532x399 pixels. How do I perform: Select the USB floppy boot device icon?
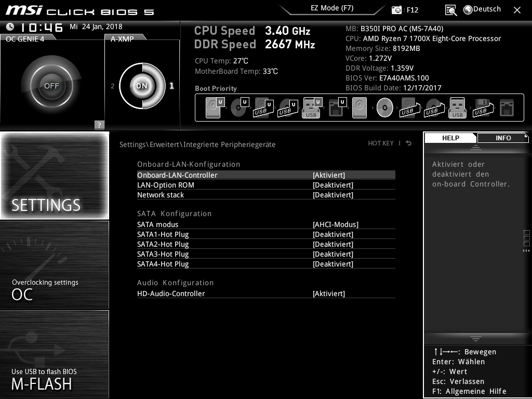click(x=483, y=108)
